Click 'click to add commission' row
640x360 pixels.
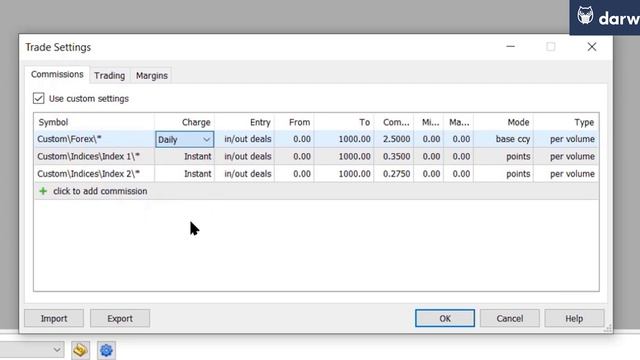[x=316, y=191]
